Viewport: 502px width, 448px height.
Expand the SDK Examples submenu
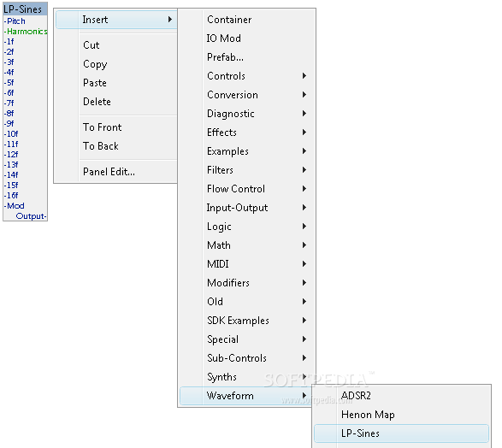[x=246, y=321]
